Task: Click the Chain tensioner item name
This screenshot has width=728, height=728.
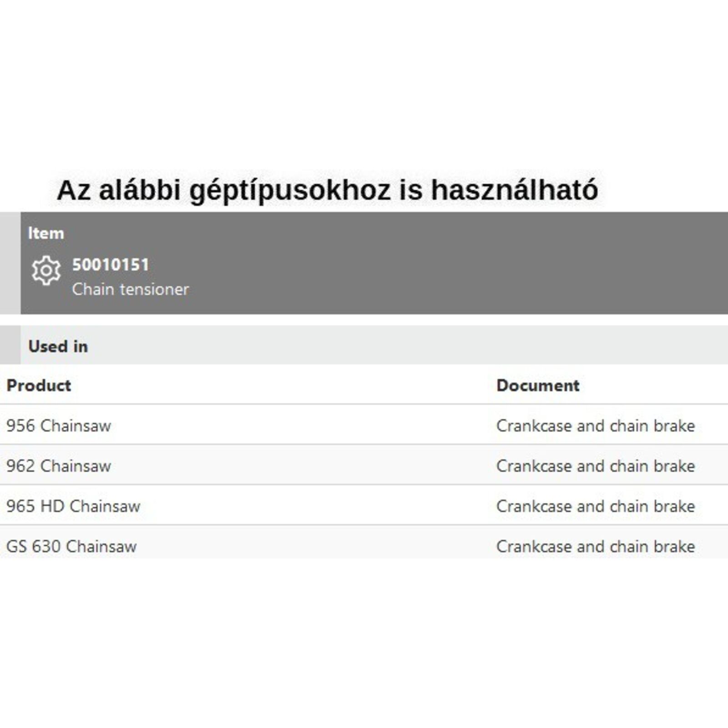Action: (130, 289)
